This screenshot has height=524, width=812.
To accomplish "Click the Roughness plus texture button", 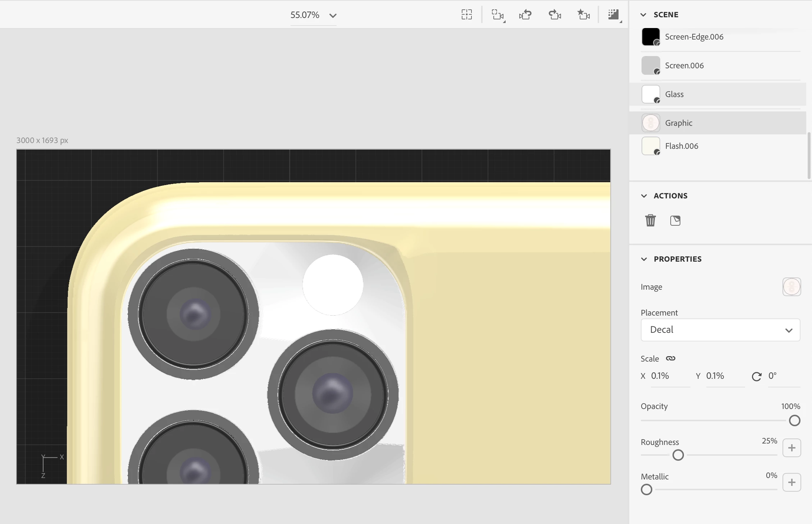I will pos(792,448).
